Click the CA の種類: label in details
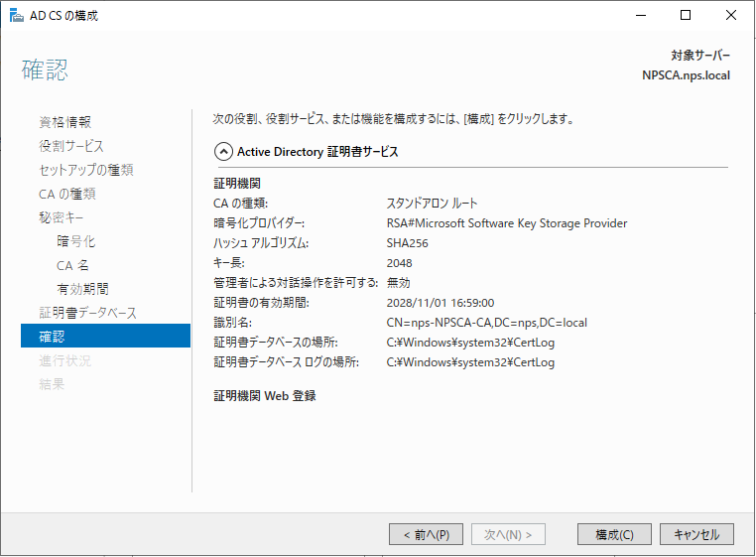Image resolution: width=756 pixels, height=557 pixels. (x=240, y=204)
